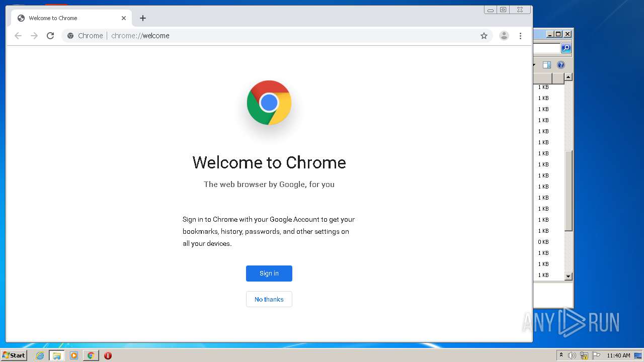Decline with the No thanks button
Image resolution: width=644 pixels, height=362 pixels.
[x=269, y=299]
